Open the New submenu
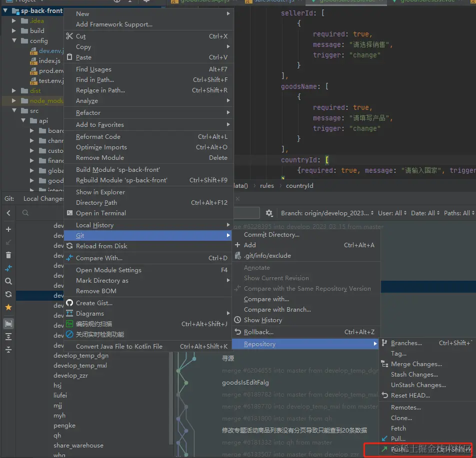 tap(149, 13)
